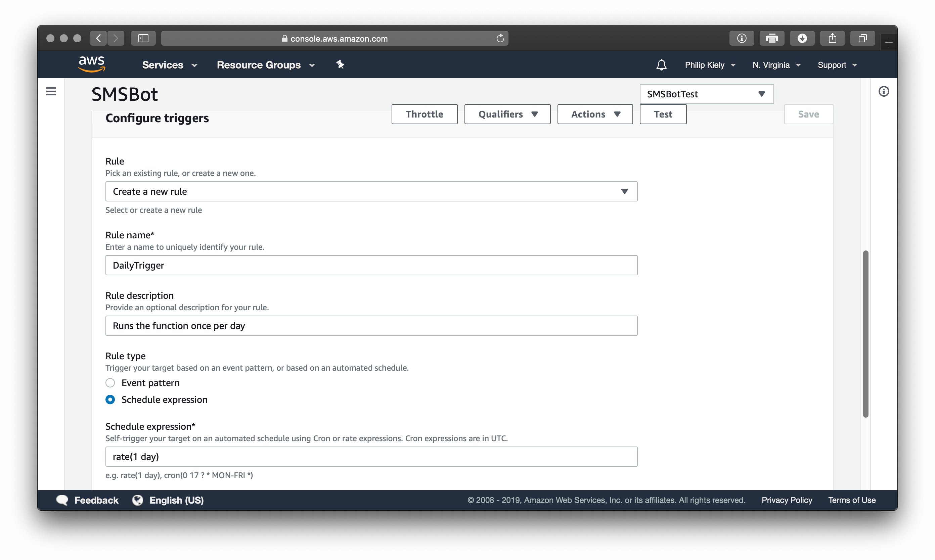935x560 pixels.
Task: Click the Test button
Action: [663, 114]
